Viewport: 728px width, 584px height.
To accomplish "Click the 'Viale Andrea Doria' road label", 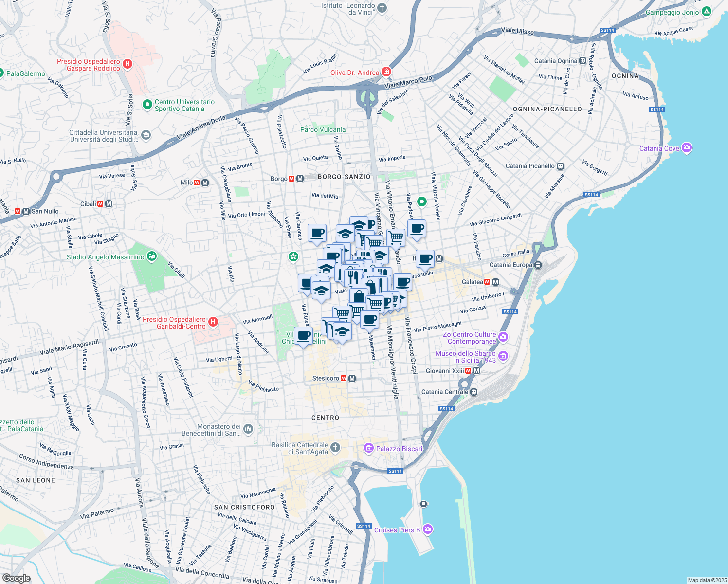I will [x=201, y=128].
